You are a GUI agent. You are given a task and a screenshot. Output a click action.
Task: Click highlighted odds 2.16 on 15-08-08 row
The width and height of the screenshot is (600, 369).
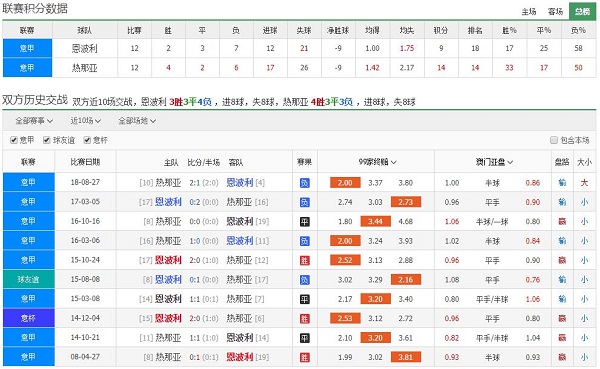coord(406,279)
